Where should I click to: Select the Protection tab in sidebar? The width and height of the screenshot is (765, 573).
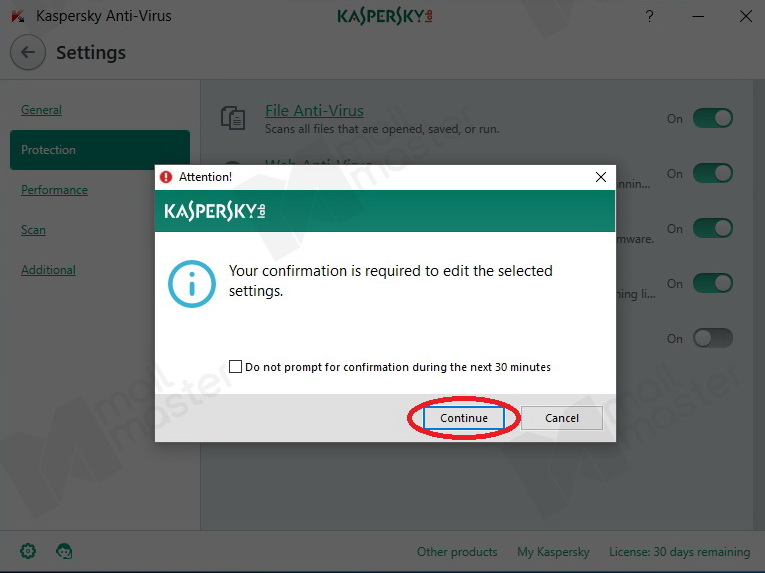point(100,150)
